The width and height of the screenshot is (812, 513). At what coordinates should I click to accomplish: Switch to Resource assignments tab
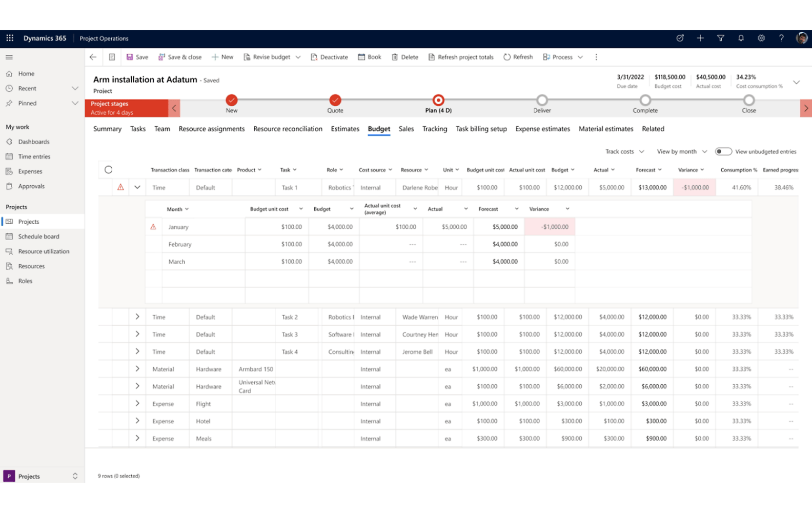(x=211, y=129)
